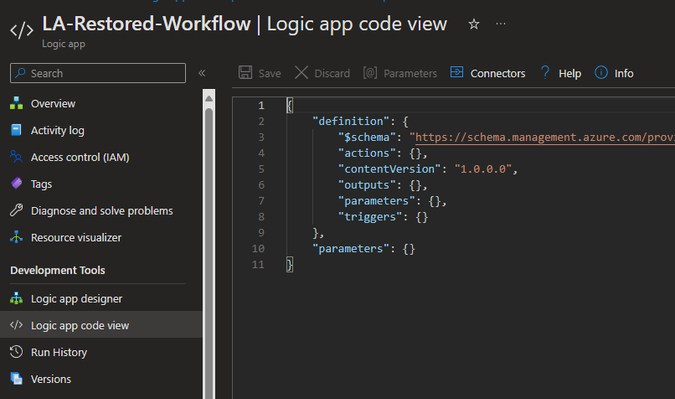Click the LA-Restored-Workflow page title
This screenshot has height=399, width=675.
click(x=146, y=24)
